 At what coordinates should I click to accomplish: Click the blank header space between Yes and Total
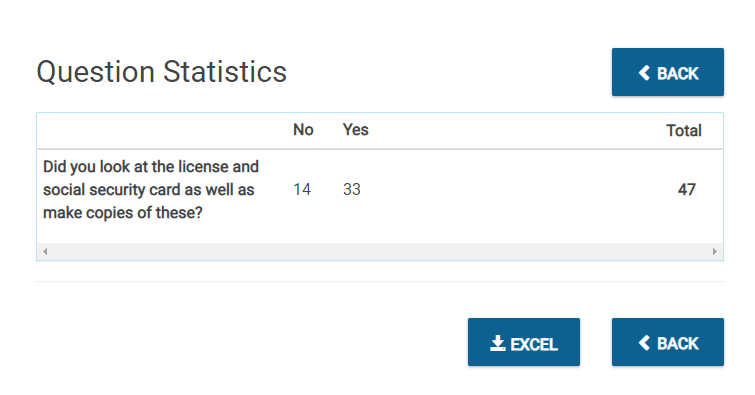coord(515,131)
